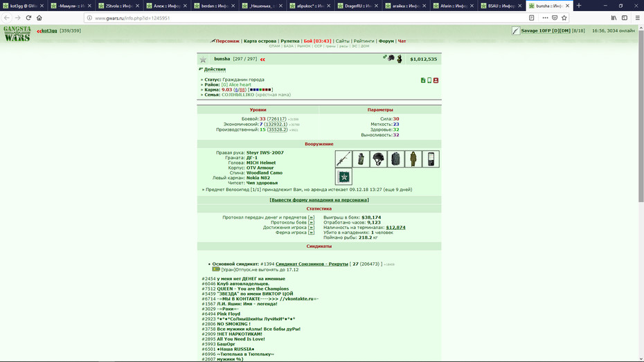Open the page actions three-dots menu

click(545, 17)
